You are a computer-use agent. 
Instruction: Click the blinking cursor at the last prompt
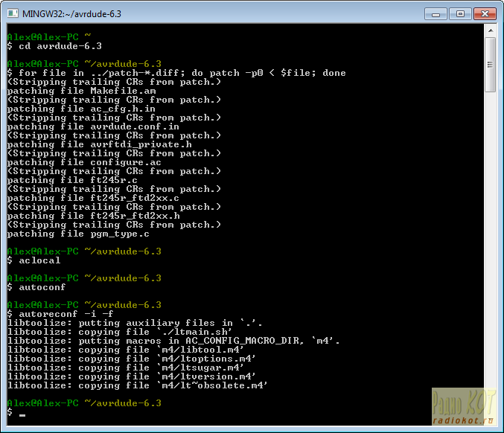point(22,413)
